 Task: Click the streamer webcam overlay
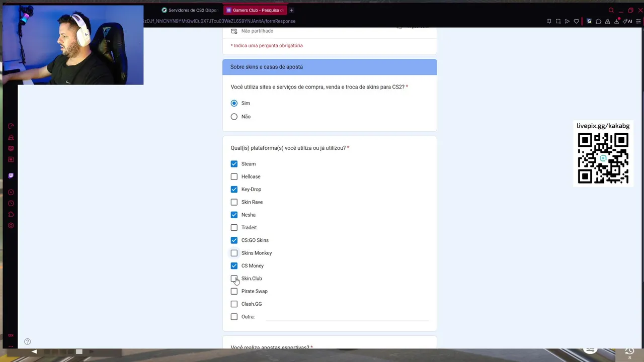click(x=73, y=45)
